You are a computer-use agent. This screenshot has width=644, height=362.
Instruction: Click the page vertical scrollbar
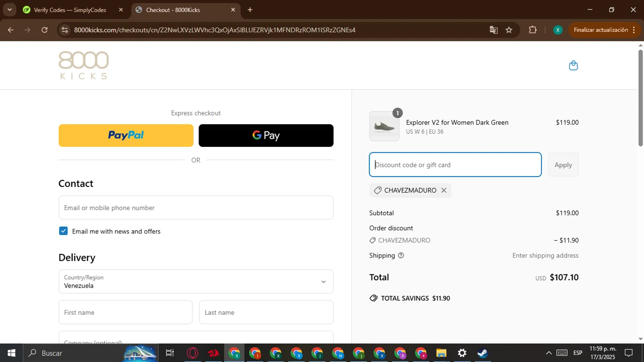click(x=641, y=98)
